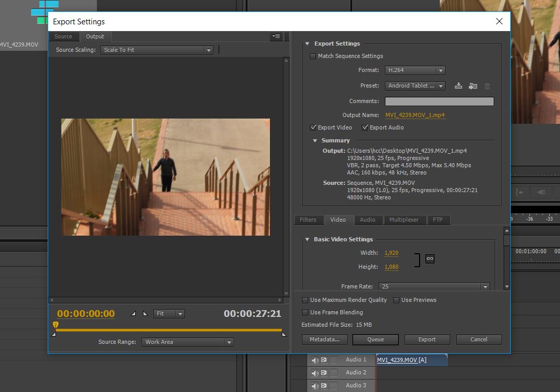
Task: Switch to the Audio tab
Action: (367, 220)
